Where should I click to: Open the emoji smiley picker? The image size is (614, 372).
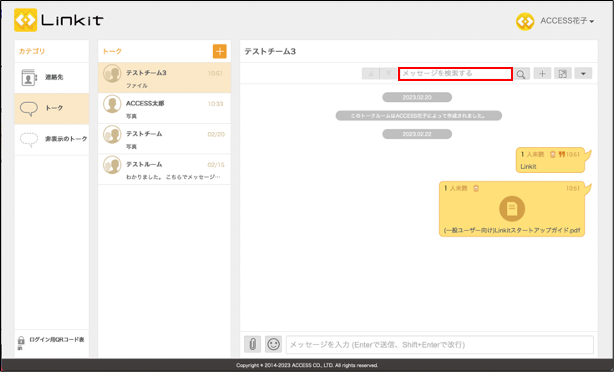pyautogui.click(x=273, y=344)
